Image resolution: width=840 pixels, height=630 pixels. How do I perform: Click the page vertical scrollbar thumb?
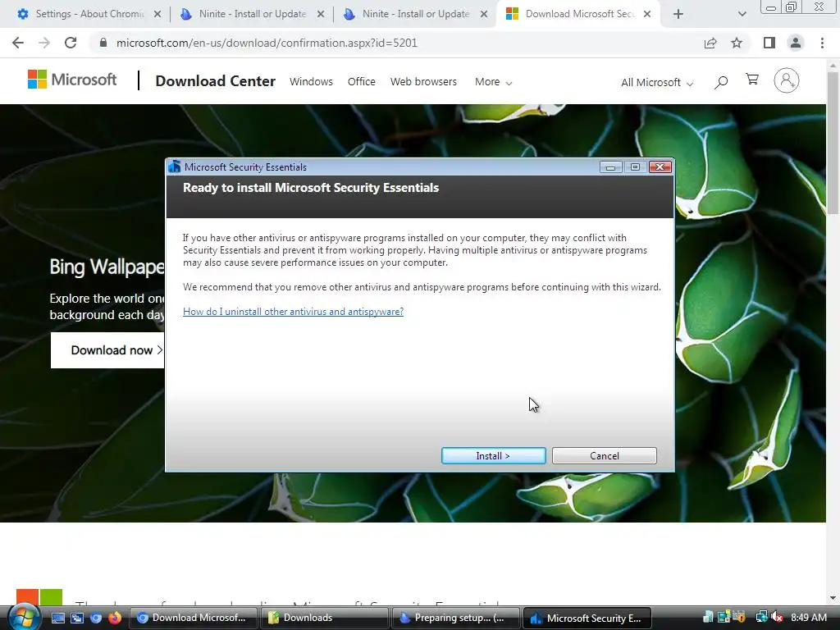point(833,142)
